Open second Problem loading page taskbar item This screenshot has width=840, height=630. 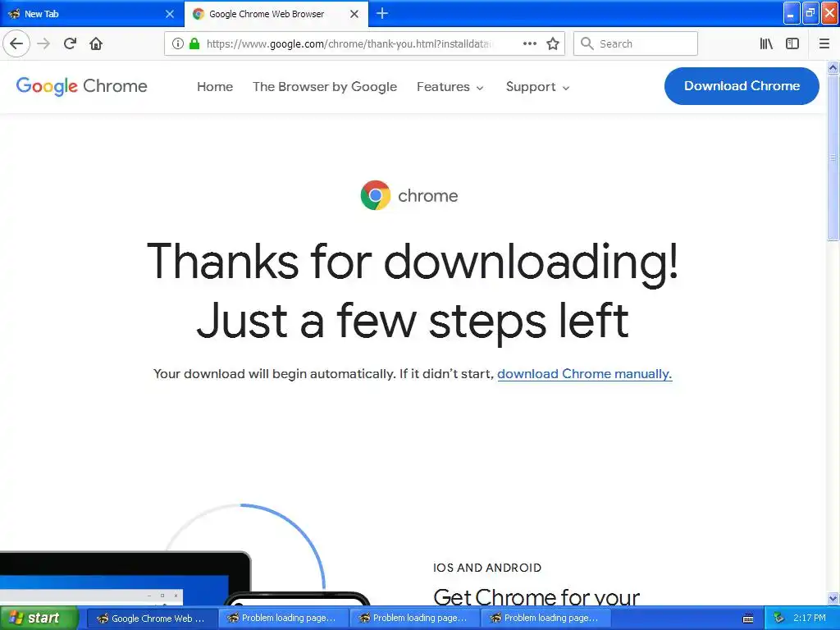point(414,619)
